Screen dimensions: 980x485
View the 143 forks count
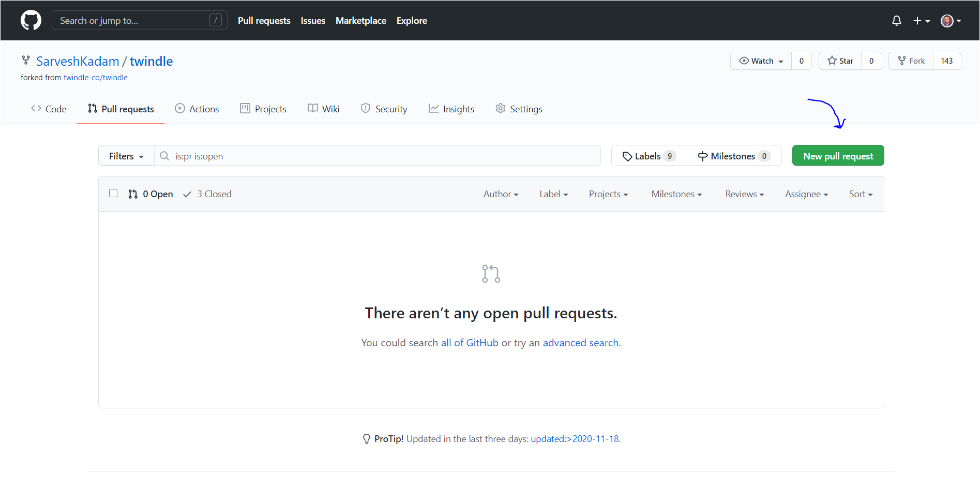tap(947, 61)
